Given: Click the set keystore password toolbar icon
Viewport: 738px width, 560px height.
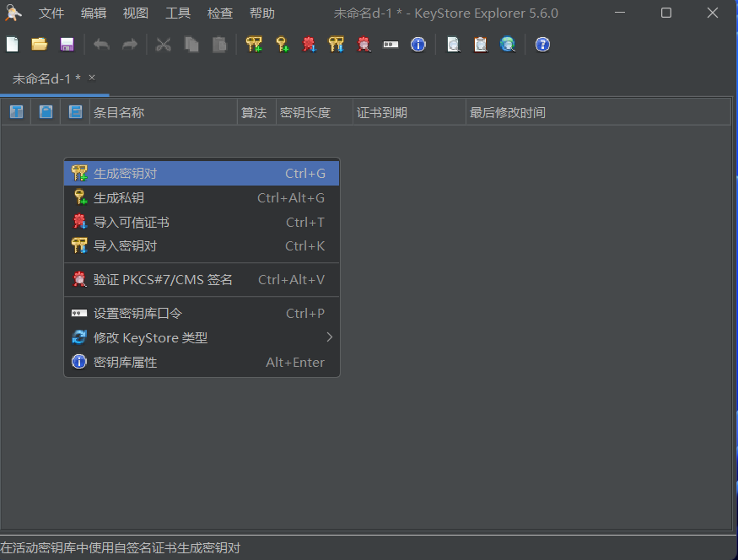Looking at the screenshot, I should (391, 45).
